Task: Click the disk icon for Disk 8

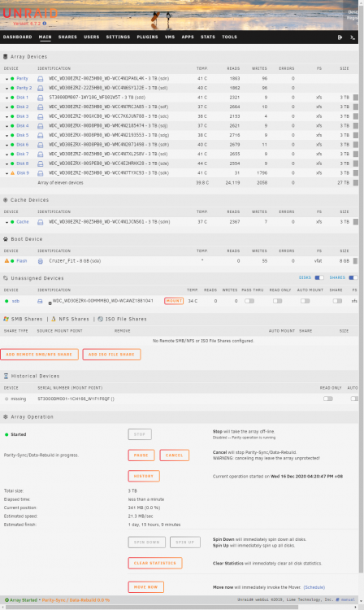Action: 40,163
